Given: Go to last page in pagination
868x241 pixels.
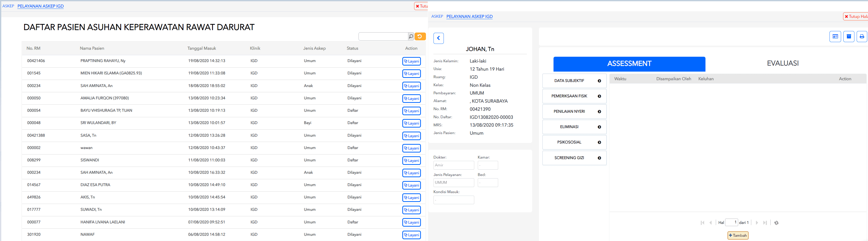Looking at the screenshot, I should pos(765,223).
